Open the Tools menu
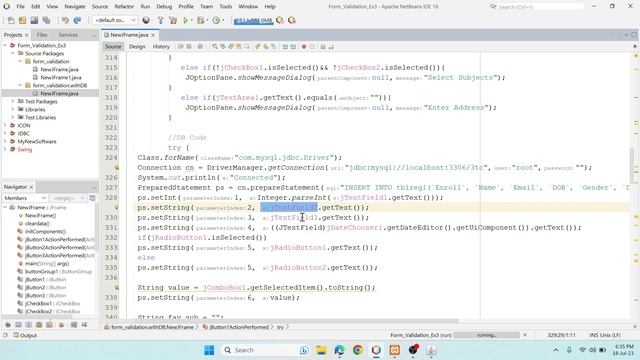The width and height of the screenshot is (640, 360). [x=225, y=7]
